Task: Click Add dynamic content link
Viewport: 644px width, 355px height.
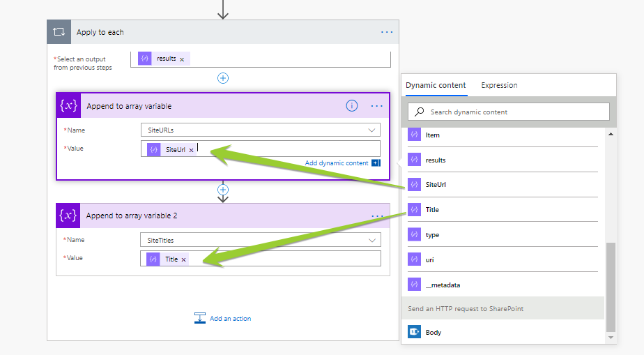Action: 337,163
